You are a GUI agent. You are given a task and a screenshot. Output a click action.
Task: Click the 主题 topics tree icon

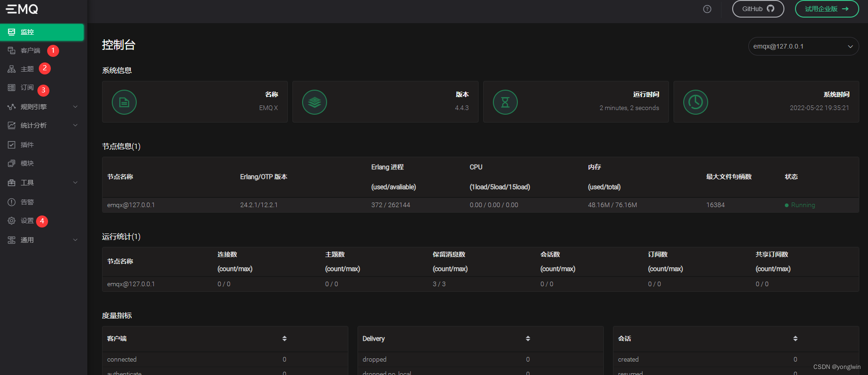(12, 69)
